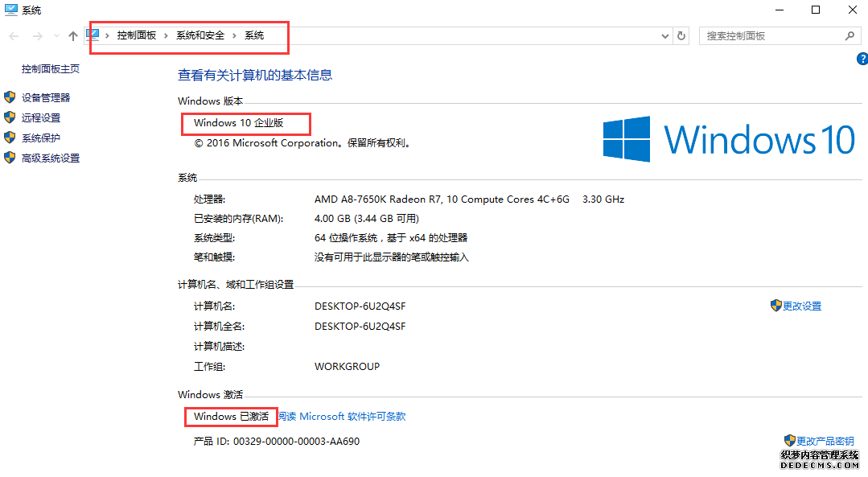Maximize the 系统 window
Viewport: 868px width, 477px height.
(x=816, y=10)
